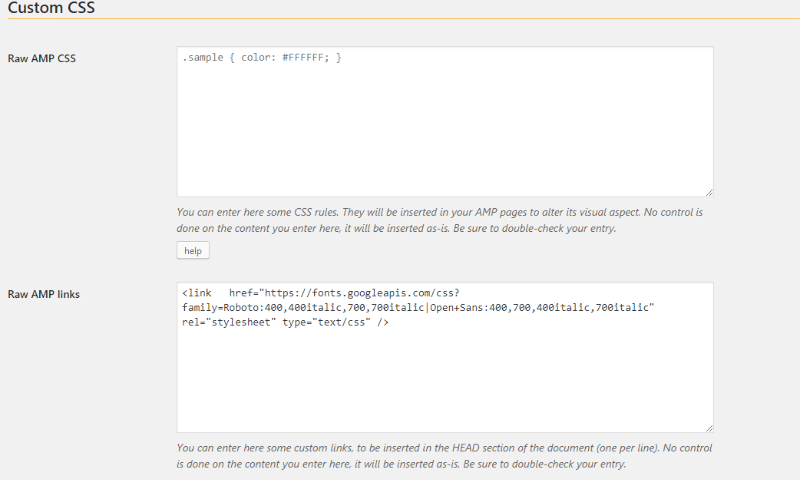
Task: Click the custom links description paragraph
Action: point(444,456)
